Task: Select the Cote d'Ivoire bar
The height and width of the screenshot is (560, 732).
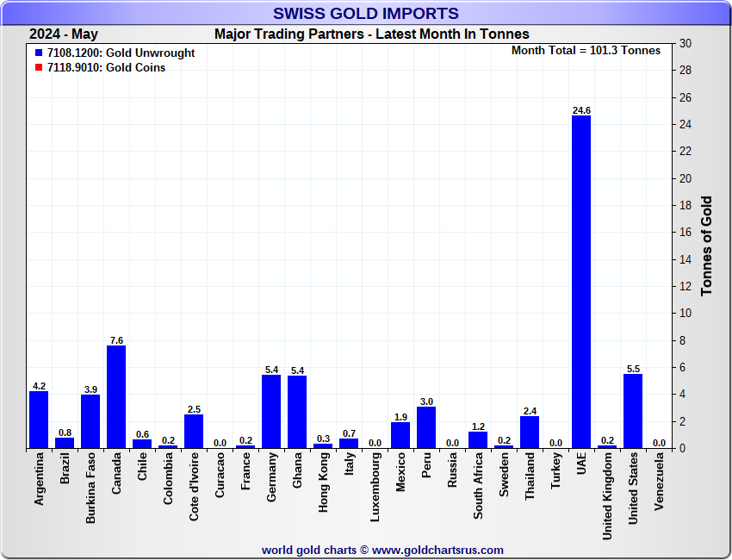Action: pyautogui.click(x=194, y=431)
